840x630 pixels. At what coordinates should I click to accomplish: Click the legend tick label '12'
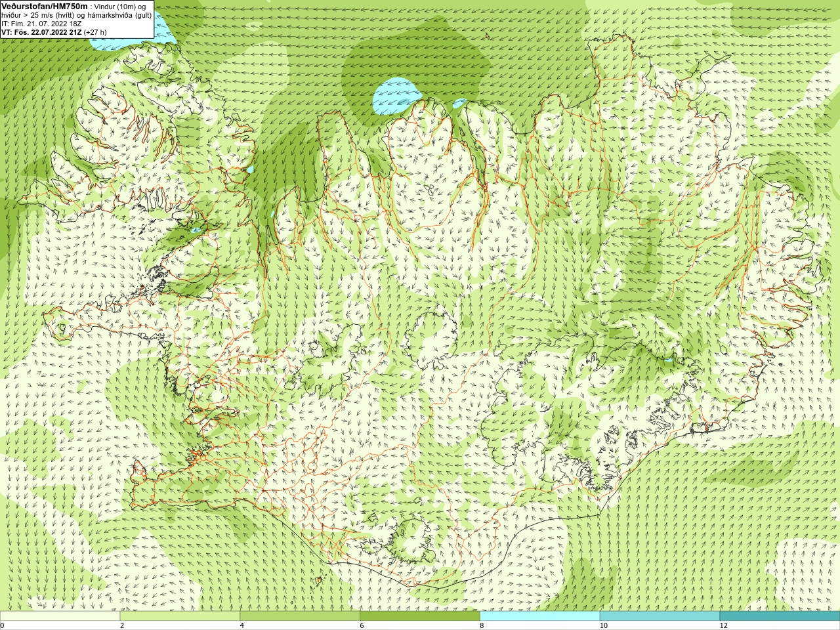723,625
